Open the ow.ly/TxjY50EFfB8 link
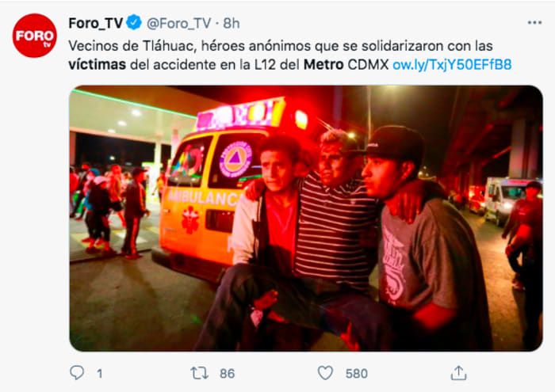 click(452, 65)
